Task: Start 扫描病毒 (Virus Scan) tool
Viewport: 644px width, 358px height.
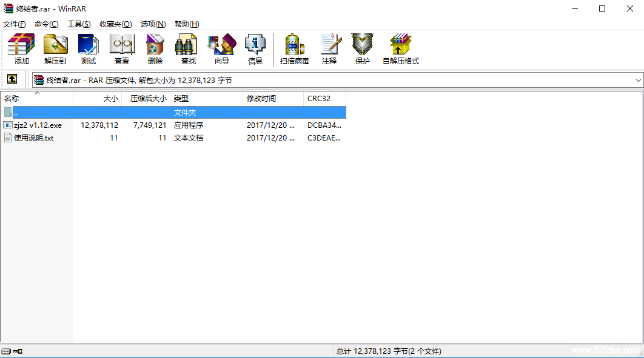Action: click(294, 49)
